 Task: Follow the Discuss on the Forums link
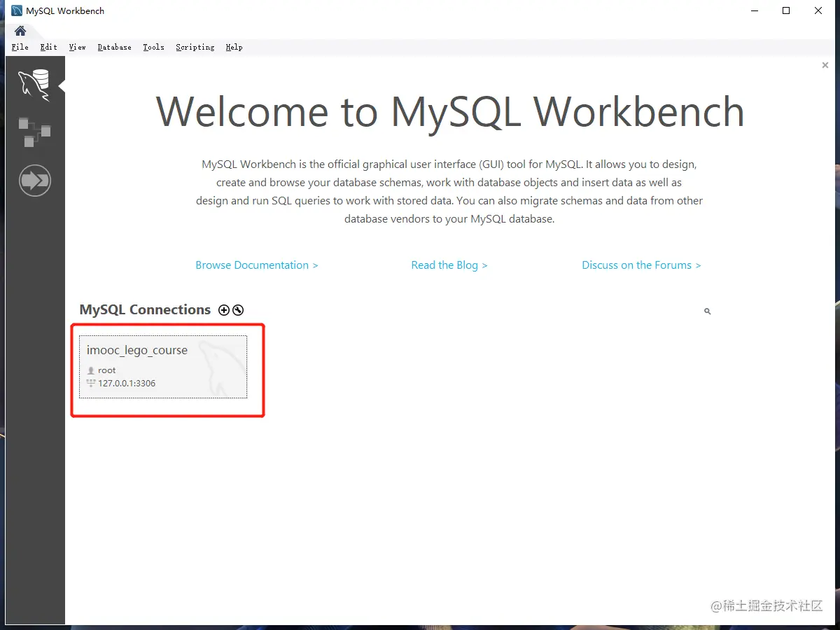tap(641, 265)
